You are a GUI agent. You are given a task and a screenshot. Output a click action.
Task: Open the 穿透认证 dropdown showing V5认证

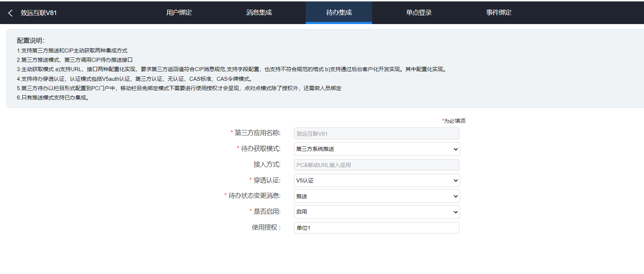[376, 180]
